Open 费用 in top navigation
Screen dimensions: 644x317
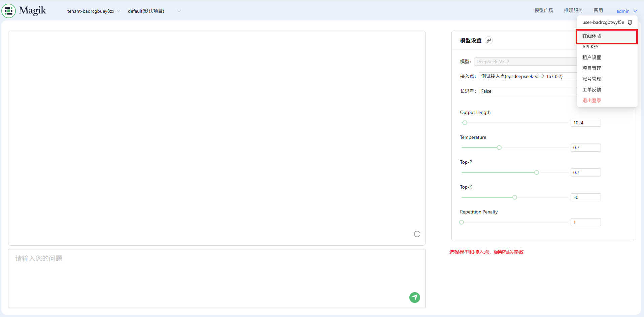(598, 10)
